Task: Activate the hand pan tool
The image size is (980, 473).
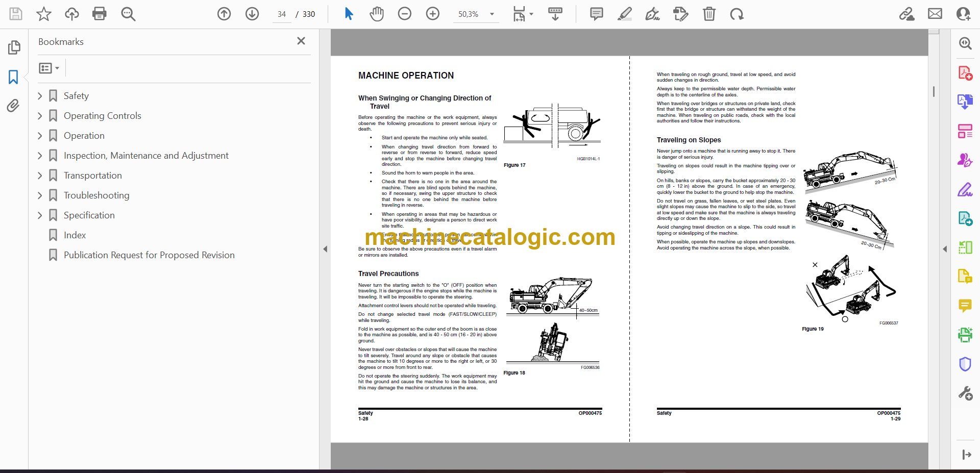Action: click(x=377, y=14)
